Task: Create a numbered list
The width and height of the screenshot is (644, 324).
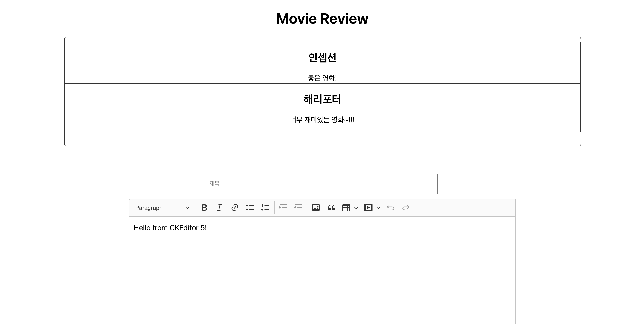Action: click(x=265, y=208)
